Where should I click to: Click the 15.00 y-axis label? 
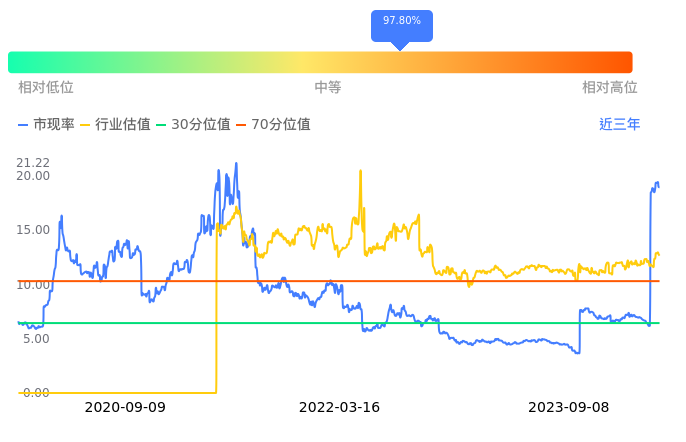click(x=33, y=230)
